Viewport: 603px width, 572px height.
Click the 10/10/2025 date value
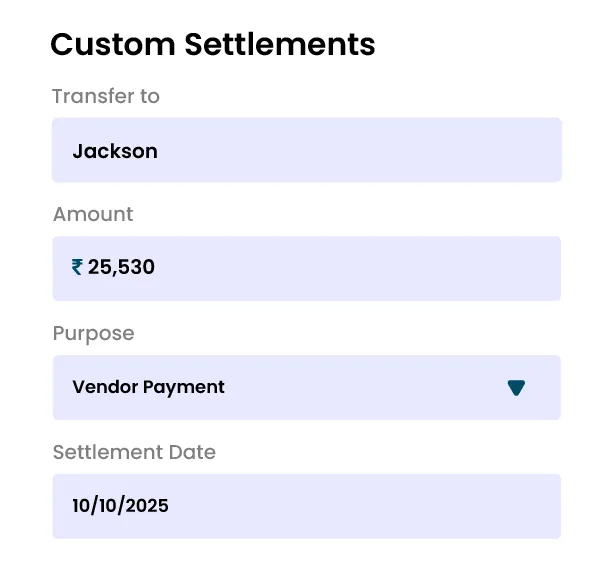click(x=120, y=505)
